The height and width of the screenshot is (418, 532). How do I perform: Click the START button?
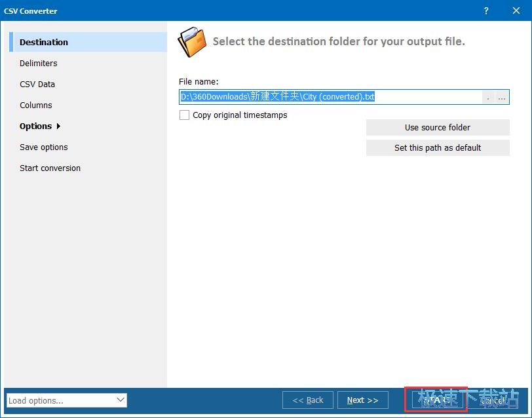coord(437,400)
